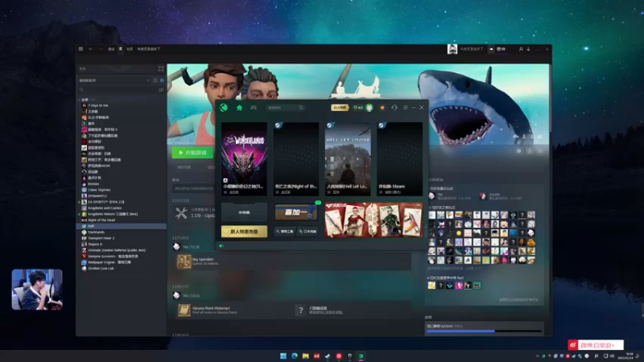Open Microsoft Edge from the taskbar
The image size is (644, 362).
coord(295,356)
